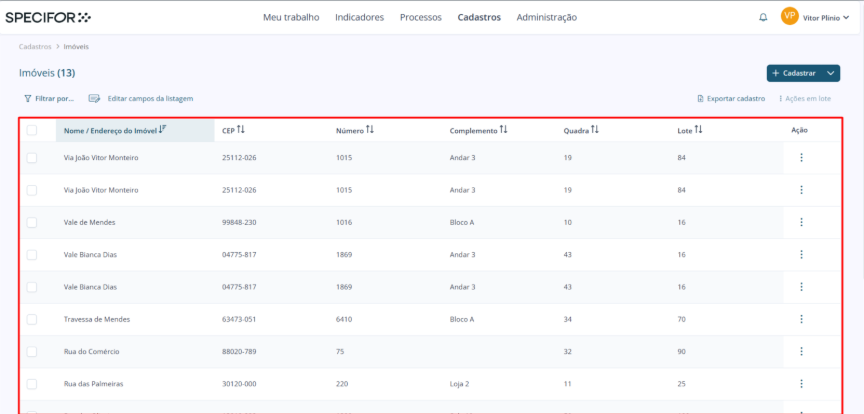The height and width of the screenshot is (414, 864).
Task: Click Bloco A in Travessa de Mendes row
Action: click(x=462, y=319)
